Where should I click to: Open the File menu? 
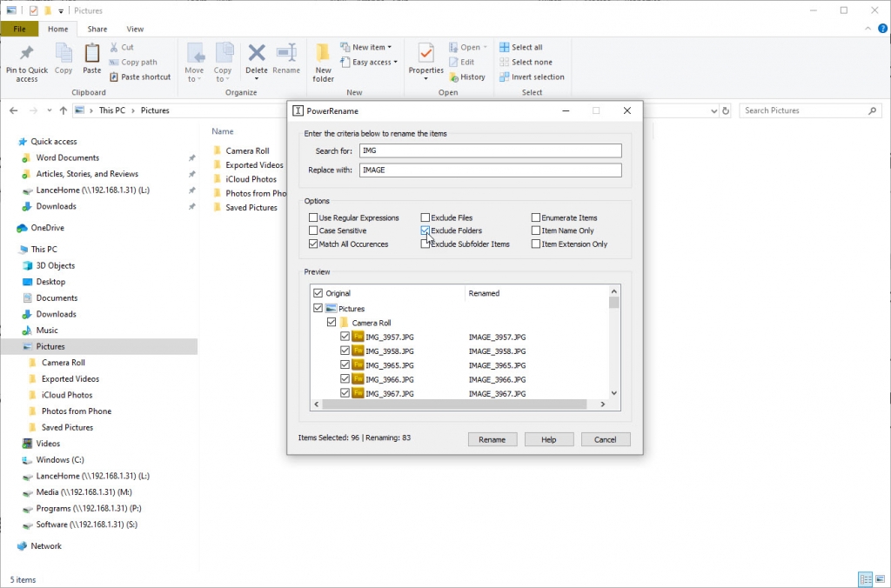(19, 29)
